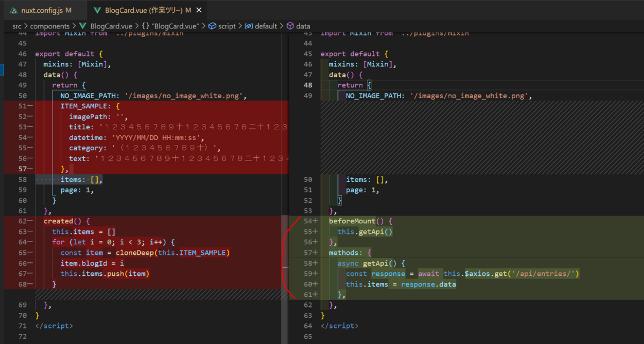Click 'async getApi() {' on added line 58
Screen dimensions: 644x344
[371, 263]
